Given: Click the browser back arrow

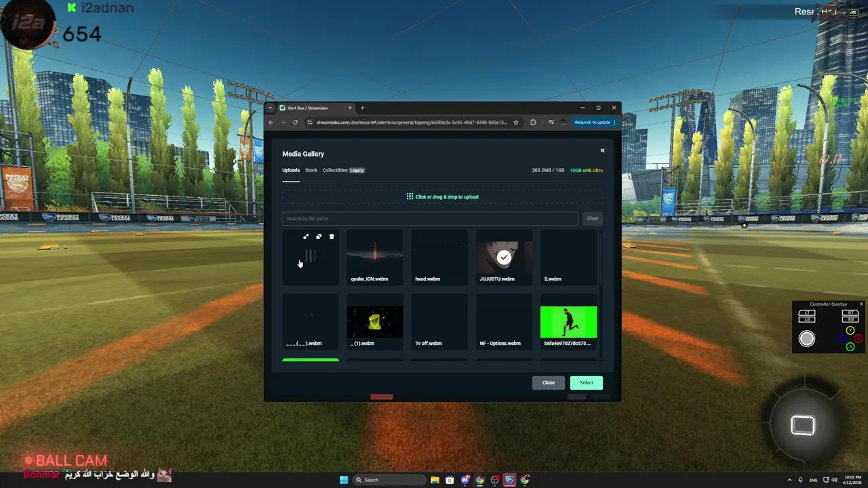Looking at the screenshot, I should (x=271, y=122).
